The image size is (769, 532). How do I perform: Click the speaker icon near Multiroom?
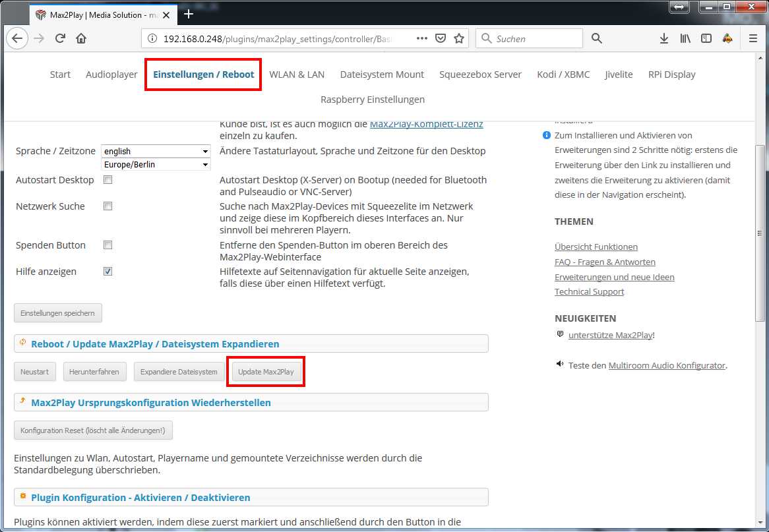pyautogui.click(x=560, y=364)
